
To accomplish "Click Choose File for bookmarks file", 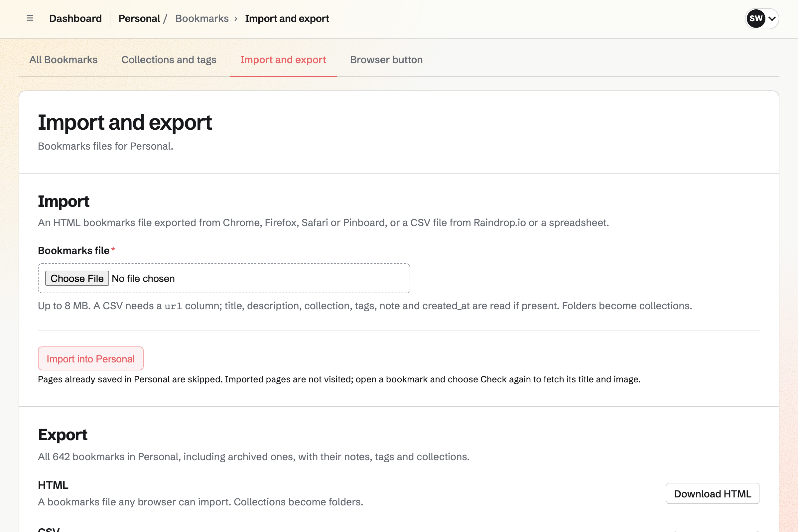I will [77, 278].
